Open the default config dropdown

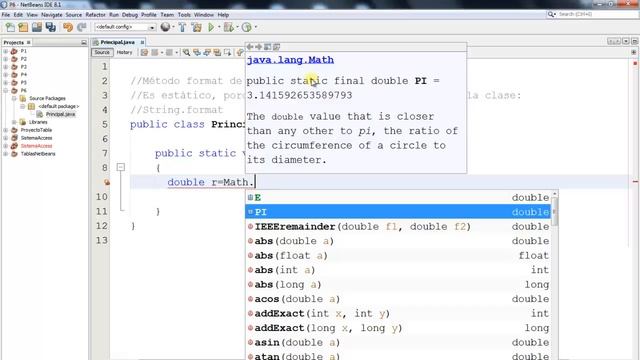pos(152,27)
